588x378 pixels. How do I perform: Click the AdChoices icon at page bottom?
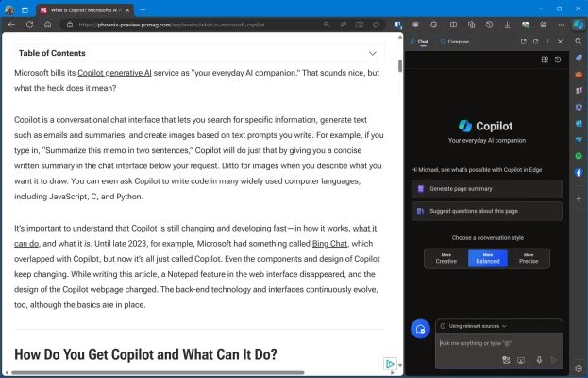[390, 364]
